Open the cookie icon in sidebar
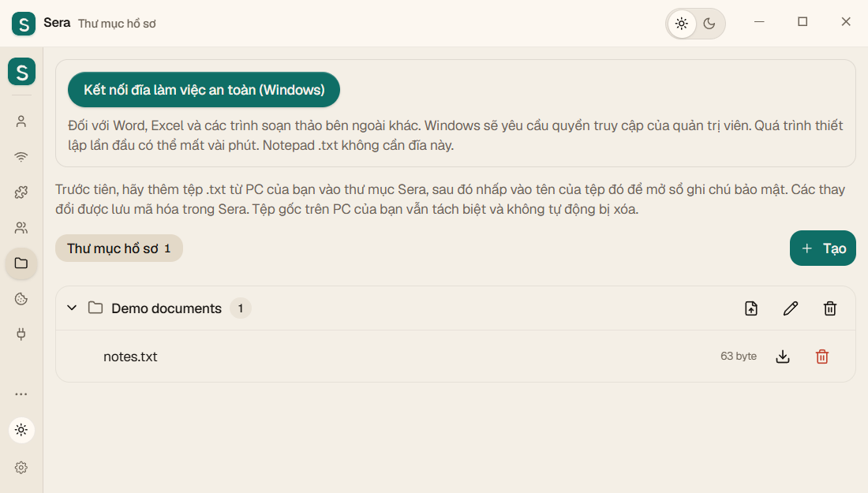The width and height of the screenshot is (868, 493). coord(21,299)
